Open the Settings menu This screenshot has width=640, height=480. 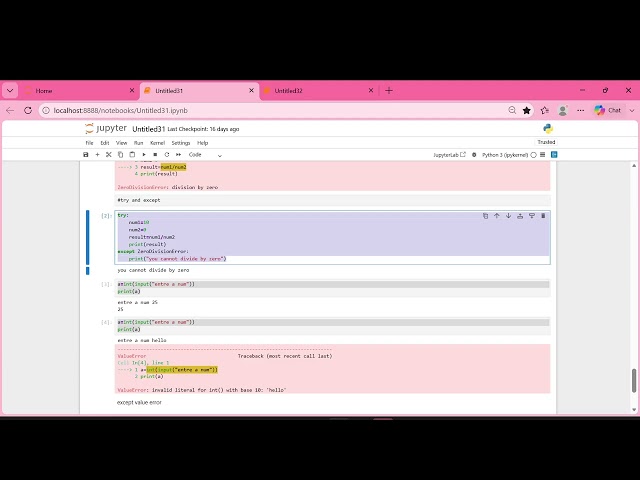181,143
